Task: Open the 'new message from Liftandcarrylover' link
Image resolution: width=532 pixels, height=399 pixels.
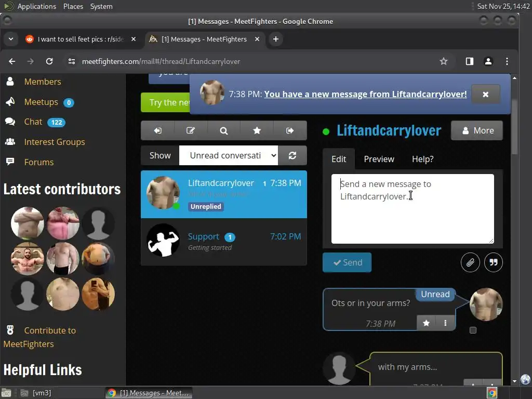Action: pyautogui.click(x=365, y=94)
